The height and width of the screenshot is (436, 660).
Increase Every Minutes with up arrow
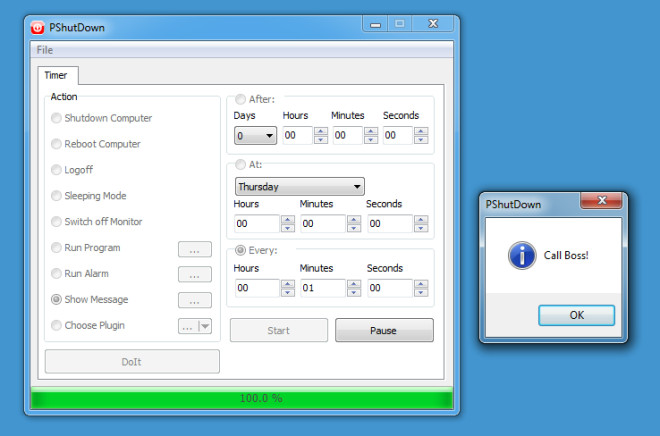354,284
